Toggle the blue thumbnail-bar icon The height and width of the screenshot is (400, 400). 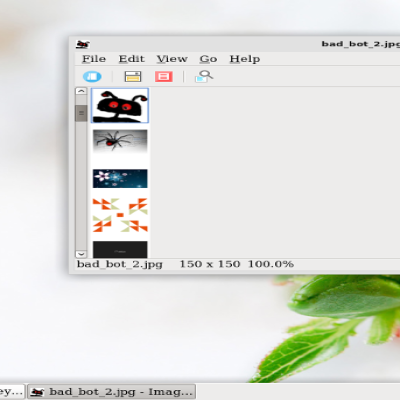coord(92,77)
